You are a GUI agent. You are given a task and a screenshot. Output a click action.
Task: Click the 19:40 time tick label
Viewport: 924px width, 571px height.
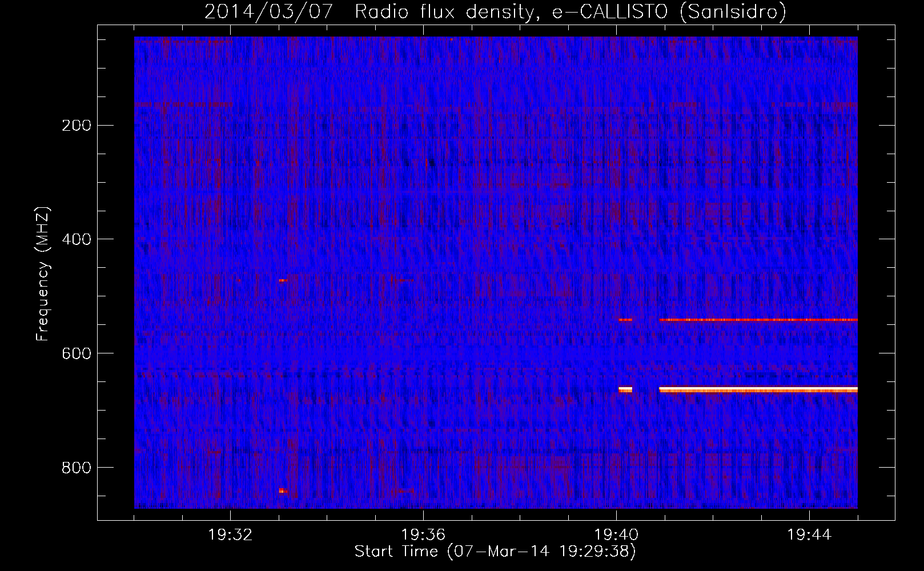(x=616, y=535)
